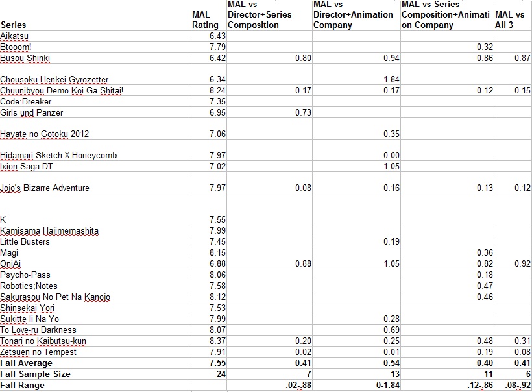
Task: Select the 0.73 value for Girls und Panzer
Action: click(x=269, y=112)
